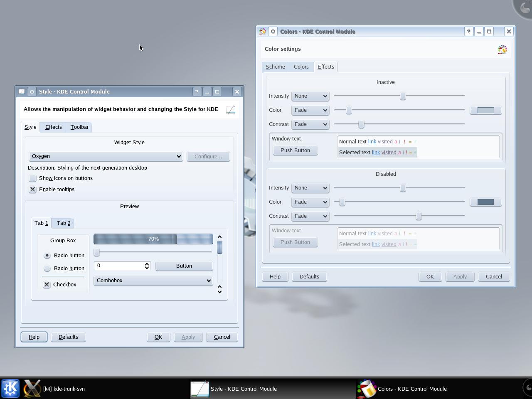The height and width of the screenshot is (399, 532).
Task: Click the X11 icon of kde-trunk-svn task
Action: [x=32, y=389]
